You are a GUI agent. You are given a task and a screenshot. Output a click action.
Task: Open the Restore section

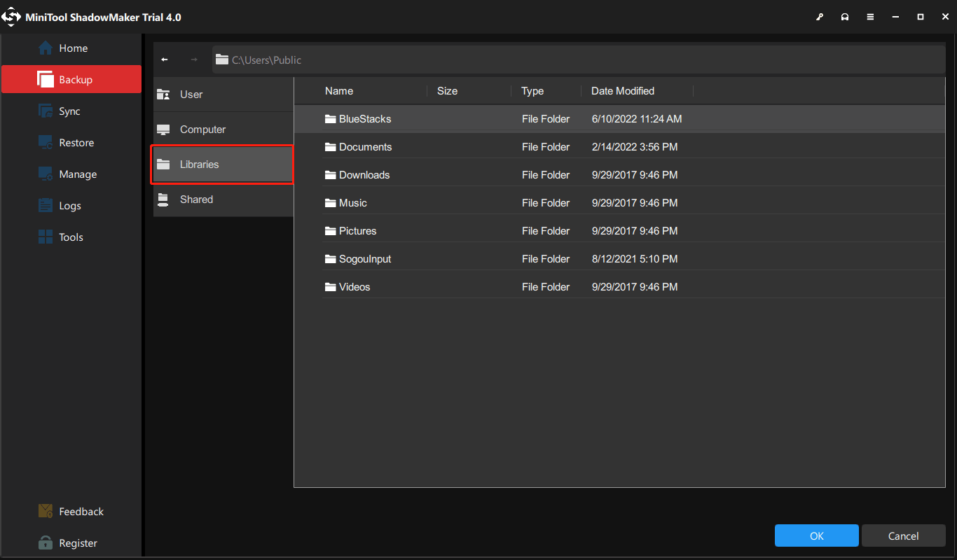(x=71, y=143)
